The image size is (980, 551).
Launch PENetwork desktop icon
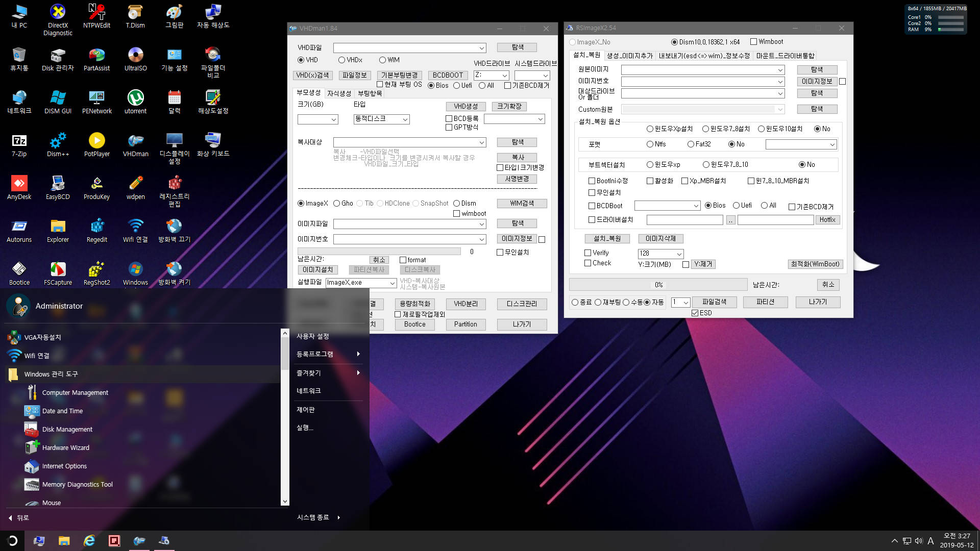point(96,102)
